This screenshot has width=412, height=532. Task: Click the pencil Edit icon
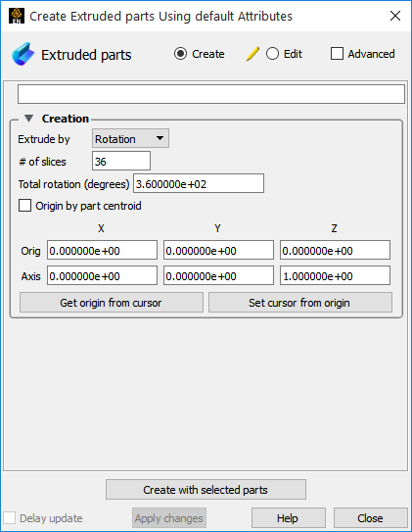pos(252,54)
